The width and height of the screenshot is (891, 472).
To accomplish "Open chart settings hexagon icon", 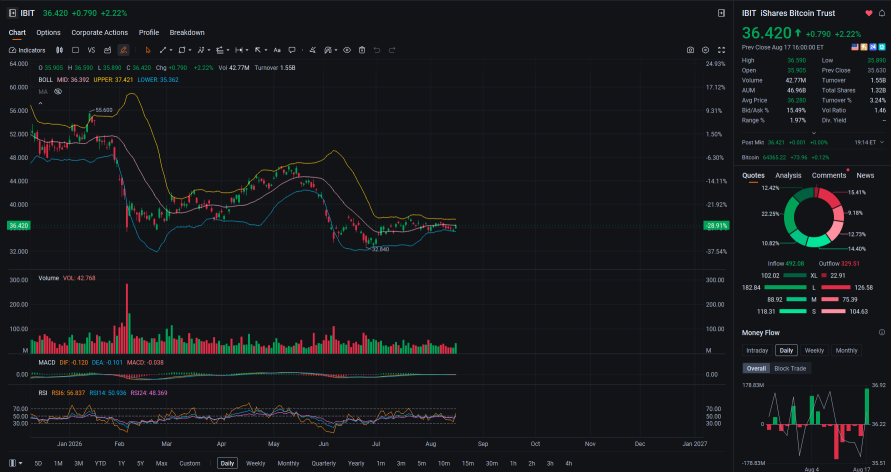I will 706,50.
